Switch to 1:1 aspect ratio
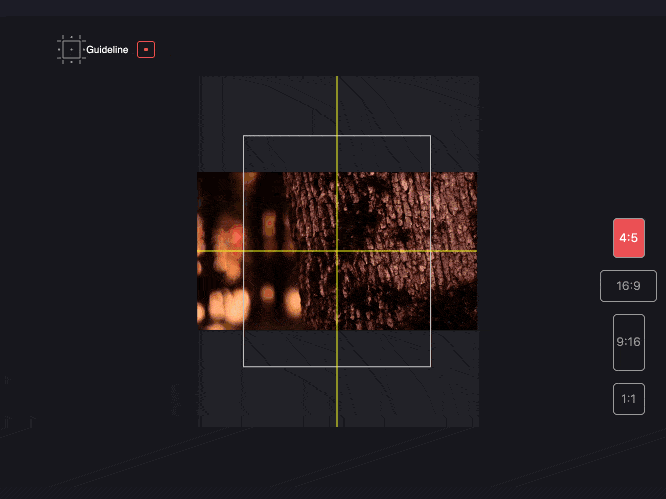Image resolution: width=666 pixels, height=499 pixels. 629,399
